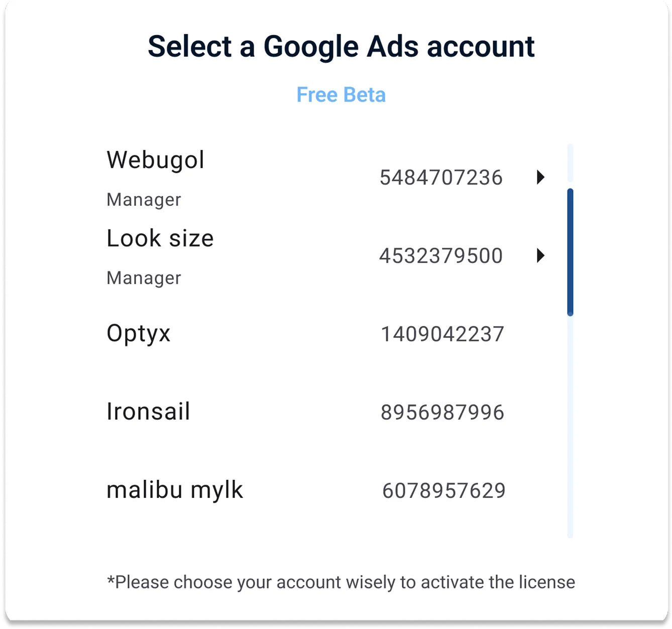Expand the Webugol manager account arrow
This screenshot has width=672, height=629.
click(540, 177)
